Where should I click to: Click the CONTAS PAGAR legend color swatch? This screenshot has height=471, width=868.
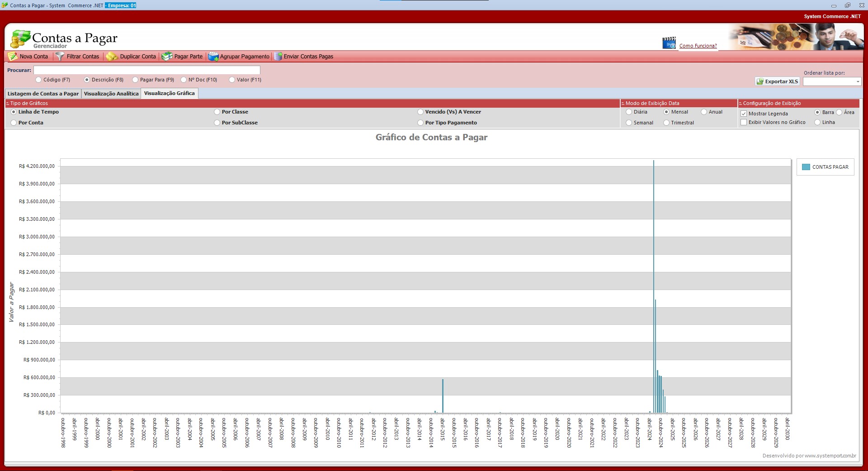(806, 167)
